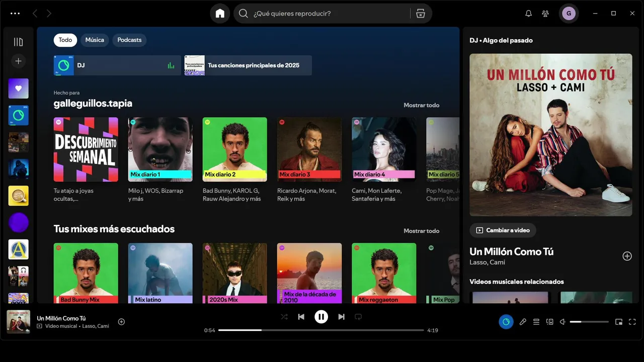644x362 pixels.
Task: Click the large Un Millón Como Tú artwork
Action: (551, 135)
